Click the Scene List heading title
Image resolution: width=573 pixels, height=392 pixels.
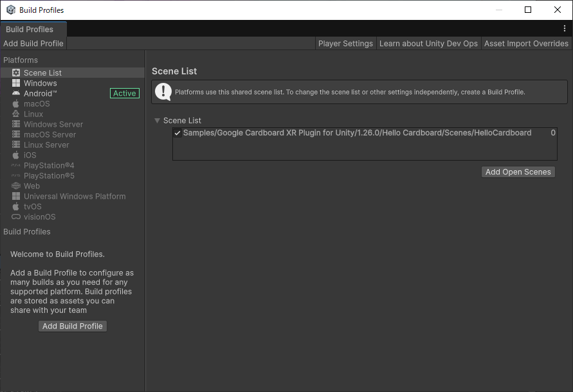point(174,71)
